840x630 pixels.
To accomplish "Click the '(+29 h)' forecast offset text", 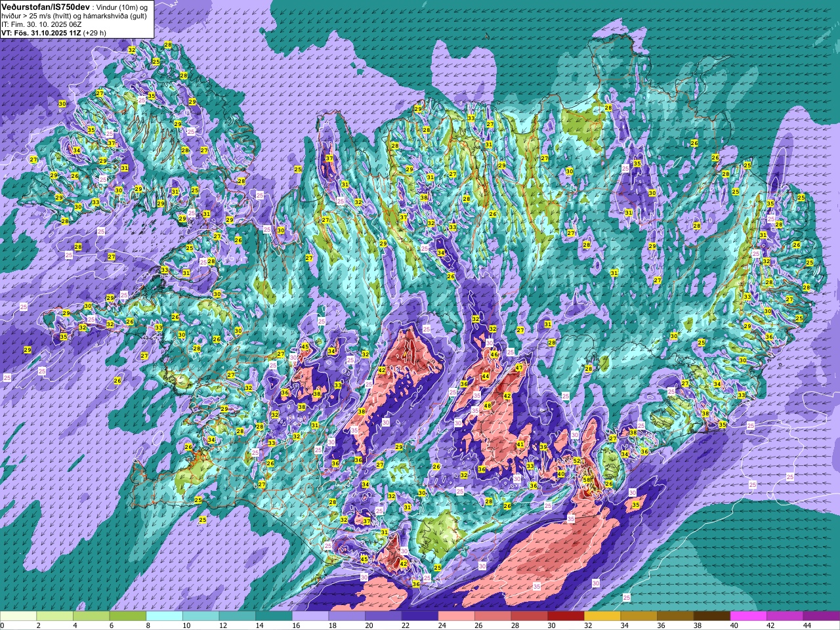I will (94, 32).
